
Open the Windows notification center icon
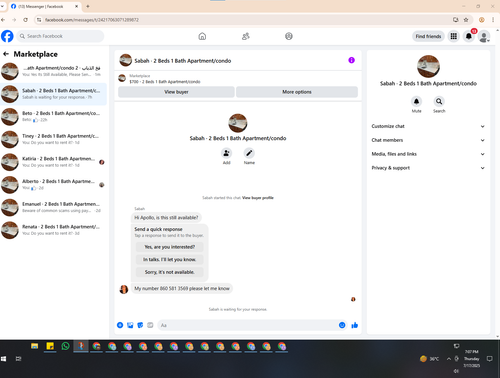pos(490,359)
